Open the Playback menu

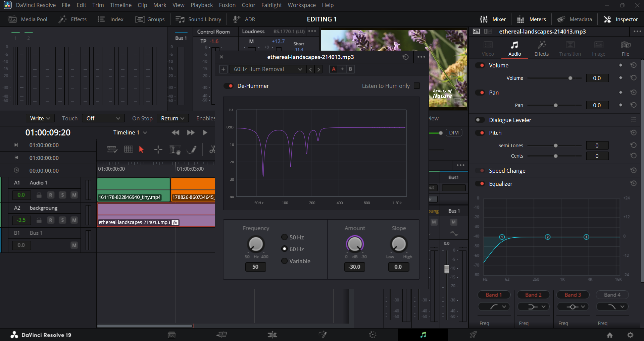coord(202,5)
